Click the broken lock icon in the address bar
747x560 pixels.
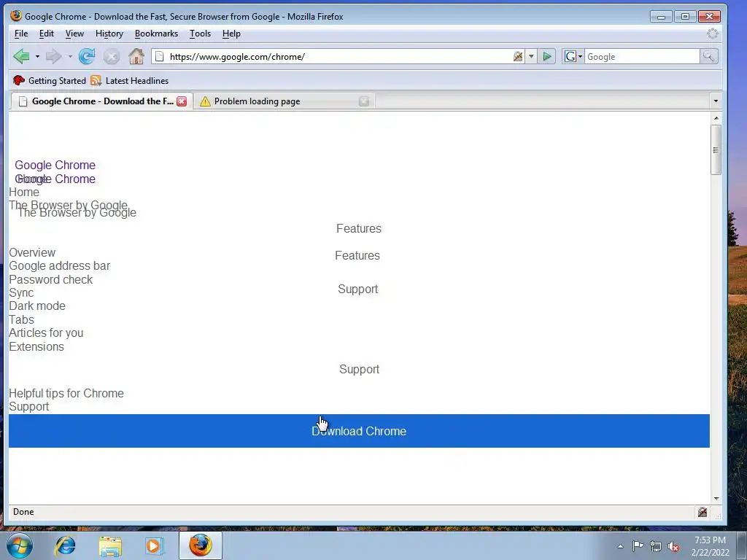coord(518,57)
